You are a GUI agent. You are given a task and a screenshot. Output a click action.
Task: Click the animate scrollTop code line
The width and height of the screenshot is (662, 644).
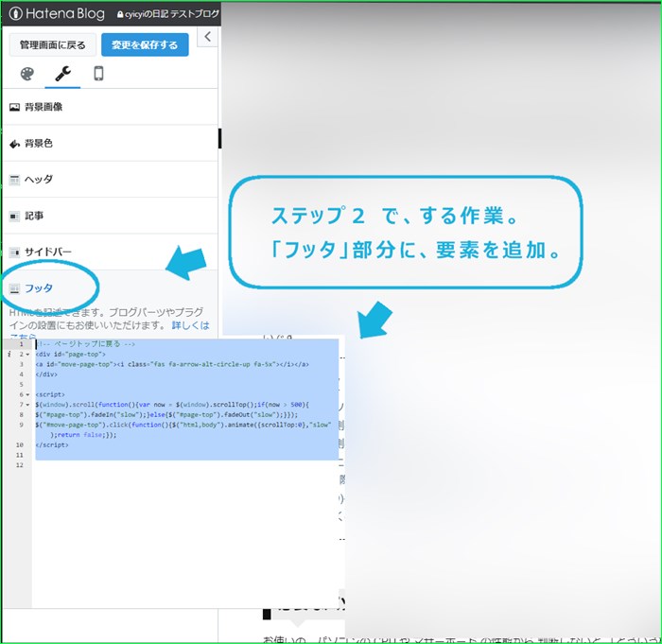point(183,425)
